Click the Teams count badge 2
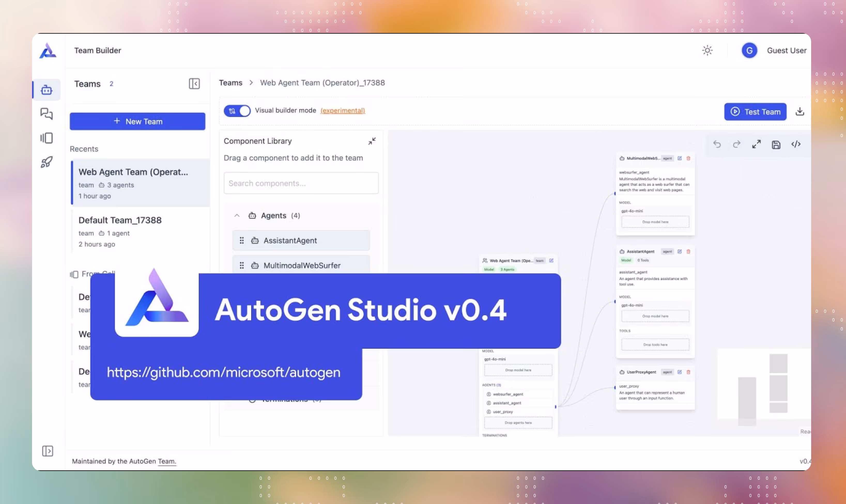846x504 pixels. point(111,84)
